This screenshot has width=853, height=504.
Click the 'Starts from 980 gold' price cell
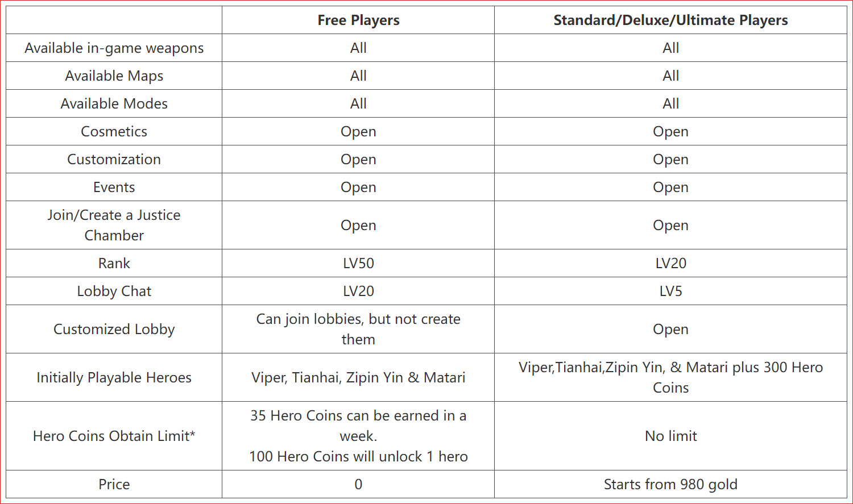[x=670, y=484]
